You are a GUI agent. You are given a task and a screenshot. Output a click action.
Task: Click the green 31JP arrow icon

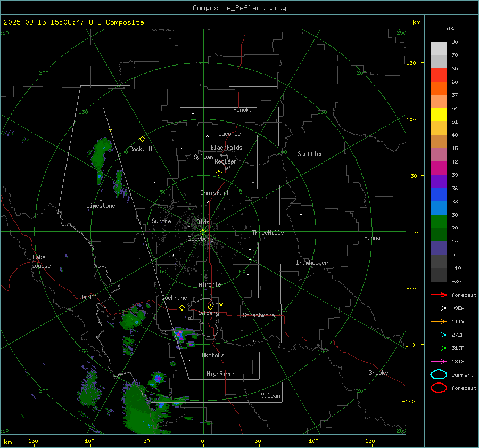click(x=439, y=348)
